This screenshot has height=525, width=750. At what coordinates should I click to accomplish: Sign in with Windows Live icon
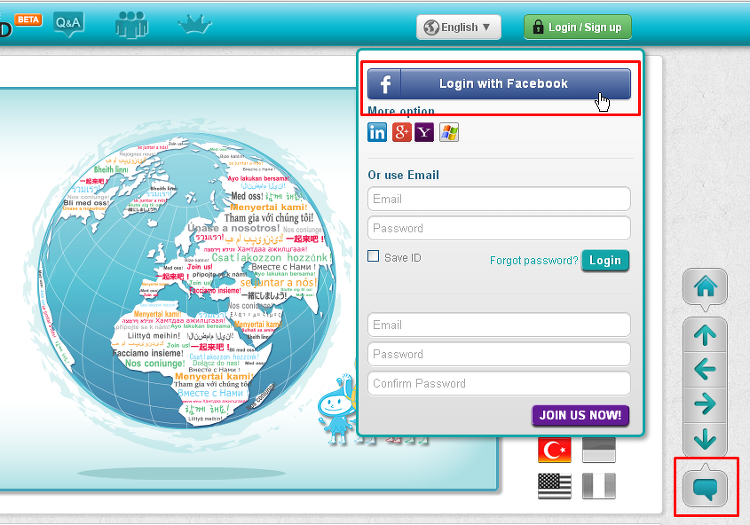pos(449,132)
